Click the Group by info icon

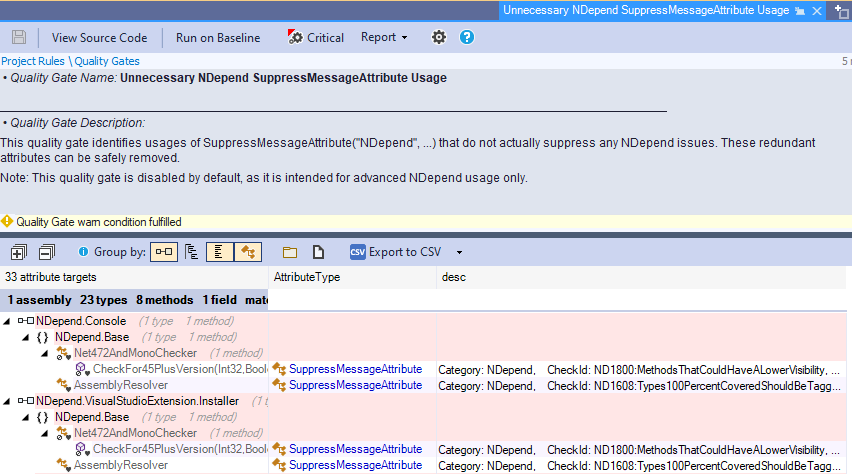(x=83, y=252)
